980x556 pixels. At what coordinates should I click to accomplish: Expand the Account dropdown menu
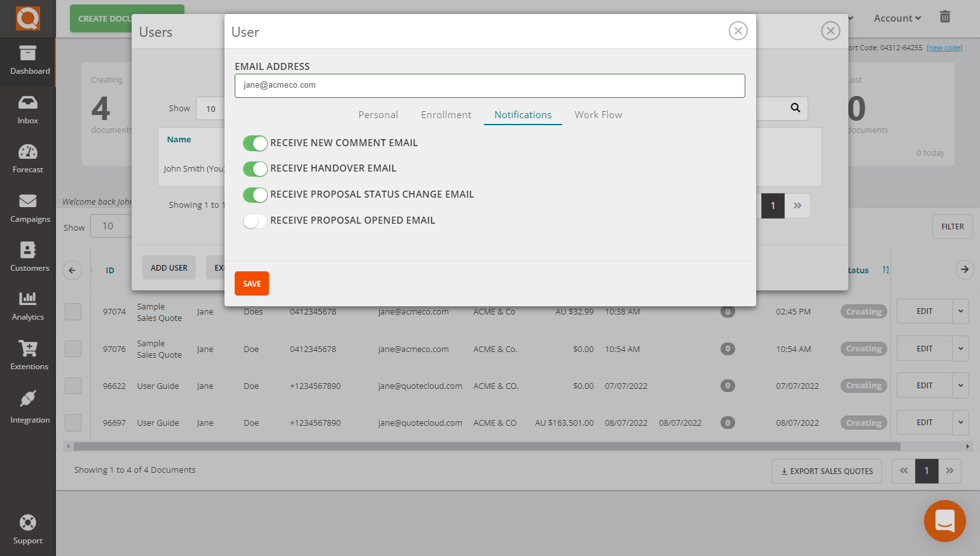pyautogui.click(x=897, y=18)
